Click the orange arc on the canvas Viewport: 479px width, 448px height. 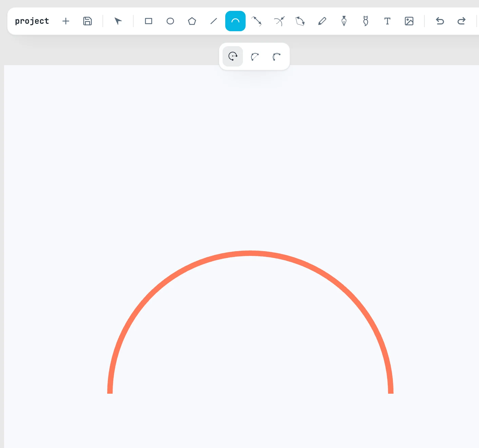pos(250,253)
